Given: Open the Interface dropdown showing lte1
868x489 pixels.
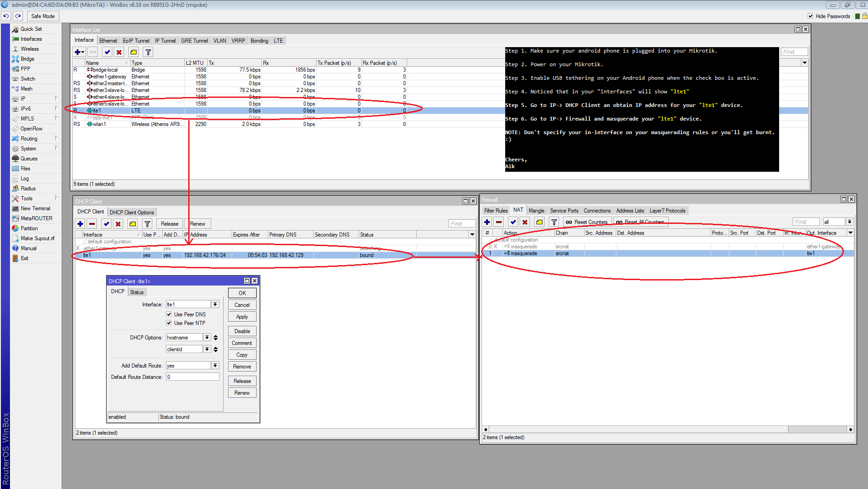Looking at the screenshot, I should (x=215, y=304).
